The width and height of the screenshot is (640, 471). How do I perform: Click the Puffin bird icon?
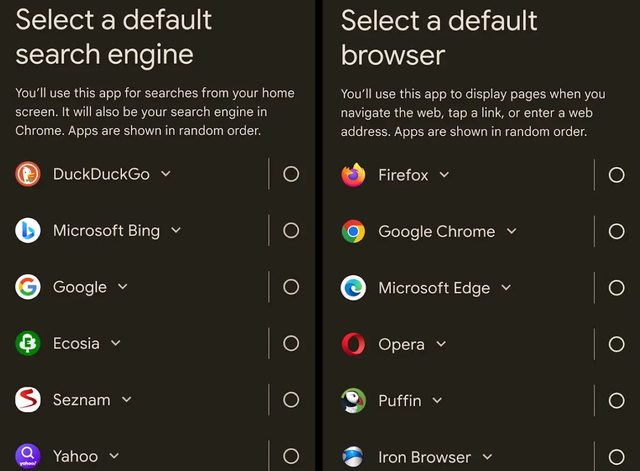(353, 400)
